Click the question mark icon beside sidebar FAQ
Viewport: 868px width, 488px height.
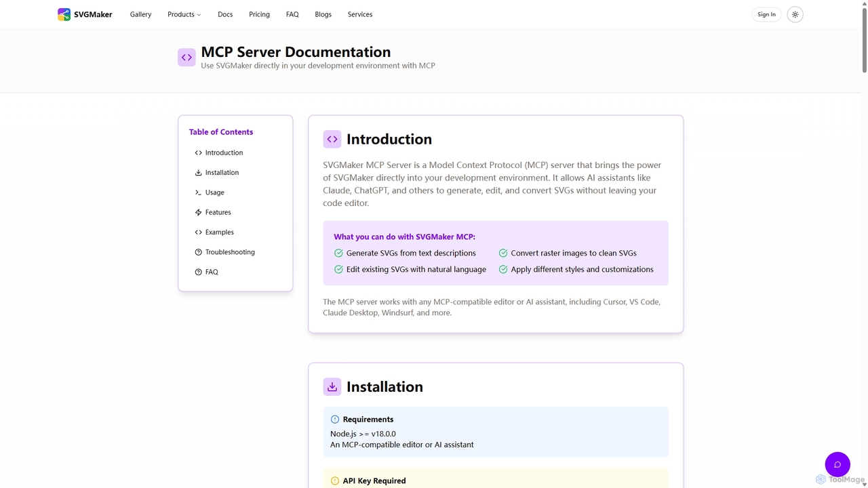click(x=198, y=272)
